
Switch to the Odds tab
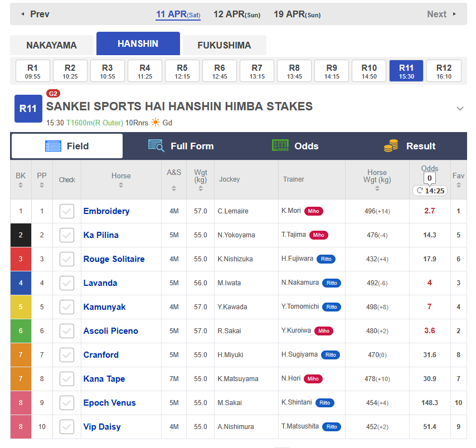point(295,146)
